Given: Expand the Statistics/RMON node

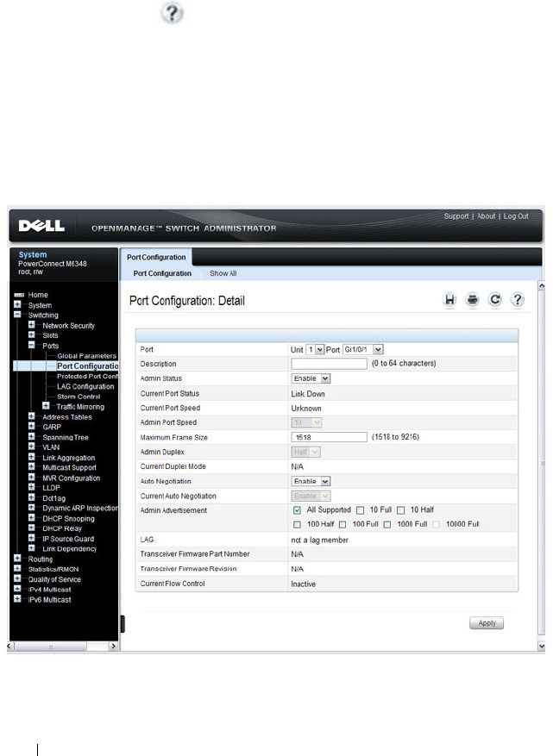Looking at the screenshot, I should point(17,569).
